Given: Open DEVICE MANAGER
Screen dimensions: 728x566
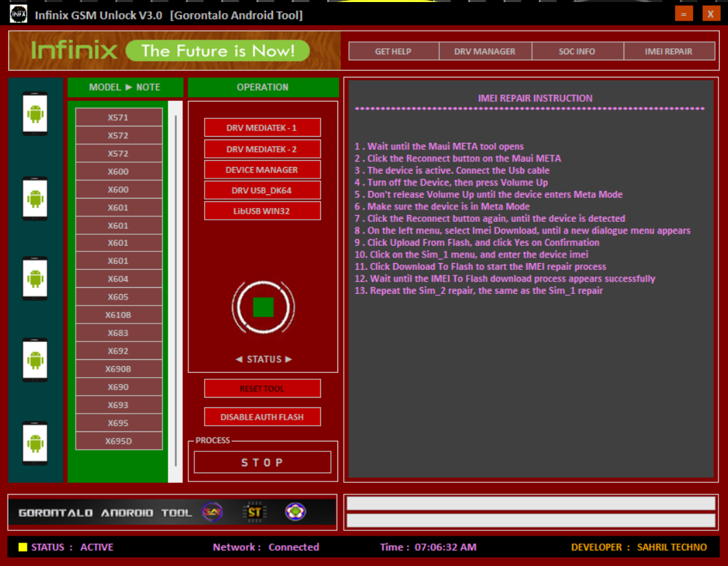Looking at the screenshot, I should coord(263,170).
